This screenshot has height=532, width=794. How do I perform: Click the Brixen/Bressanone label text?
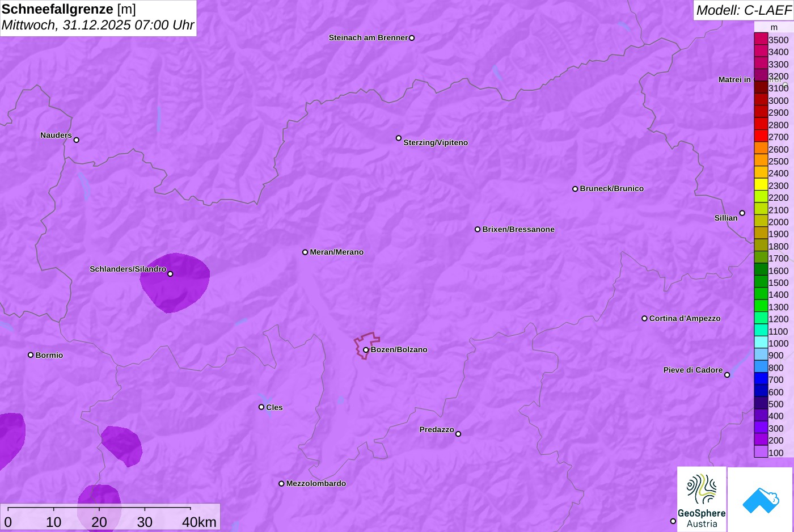pyautogui.click(x=518, y=229)
